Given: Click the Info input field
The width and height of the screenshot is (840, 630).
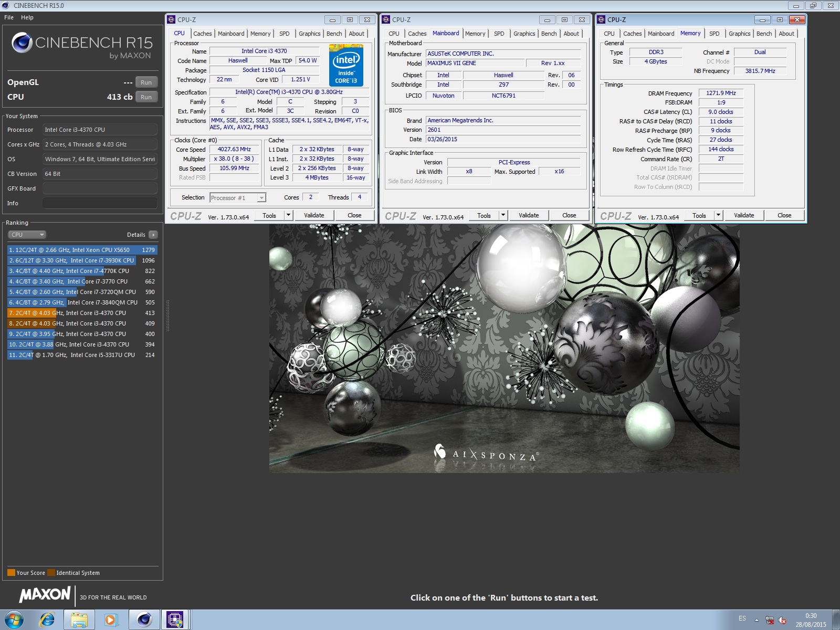Looking at the screenshot, I should click(x=100, y=203).
